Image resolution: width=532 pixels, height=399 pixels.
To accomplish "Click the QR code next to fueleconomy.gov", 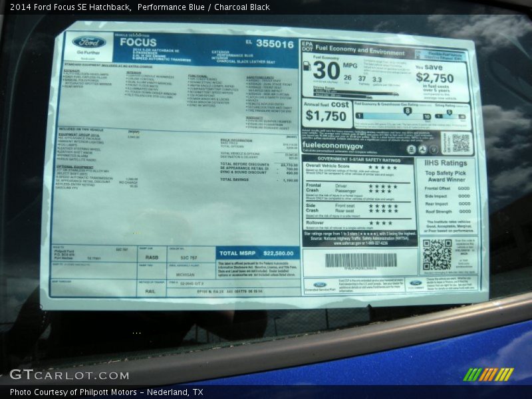I will click(x=460, y=143).
